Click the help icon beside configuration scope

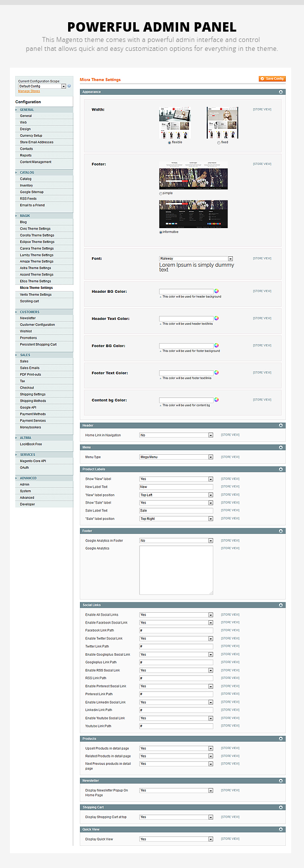click(x=69, y=86)
